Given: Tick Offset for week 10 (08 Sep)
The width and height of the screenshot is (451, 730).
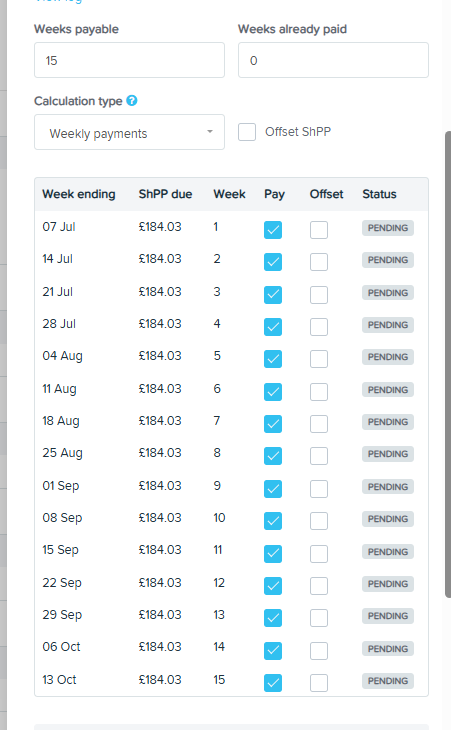Looking at the screenshot, I should [x=319, y=520].
